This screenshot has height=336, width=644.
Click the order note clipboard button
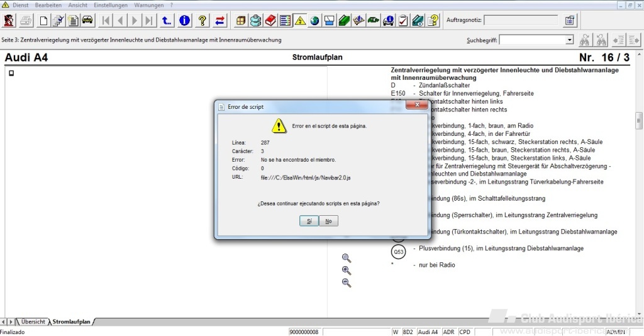pos(570,20)
